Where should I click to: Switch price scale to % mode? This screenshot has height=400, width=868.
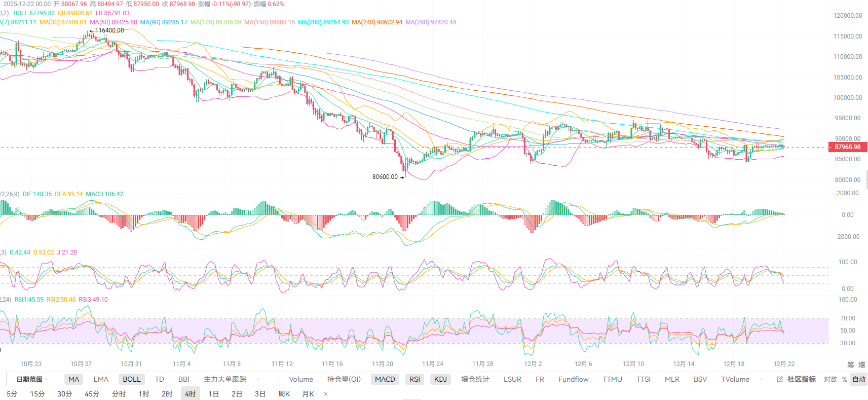tap(845, 379)
